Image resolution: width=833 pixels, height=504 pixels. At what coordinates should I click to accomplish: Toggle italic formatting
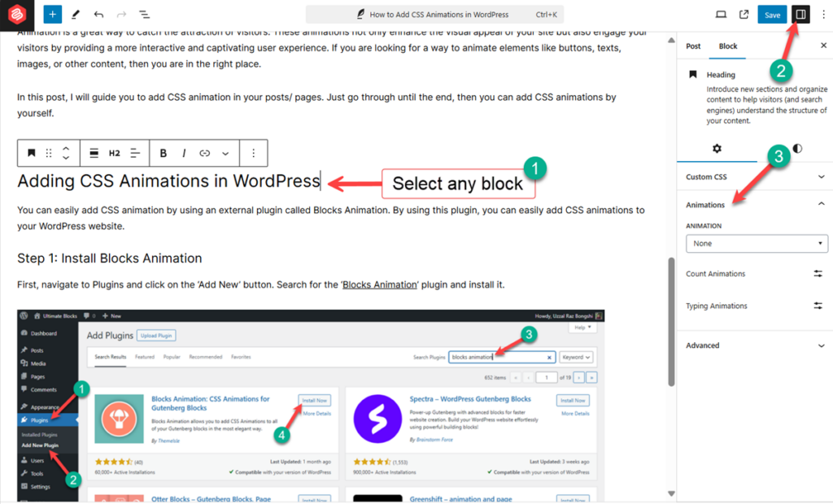[184, 153]
